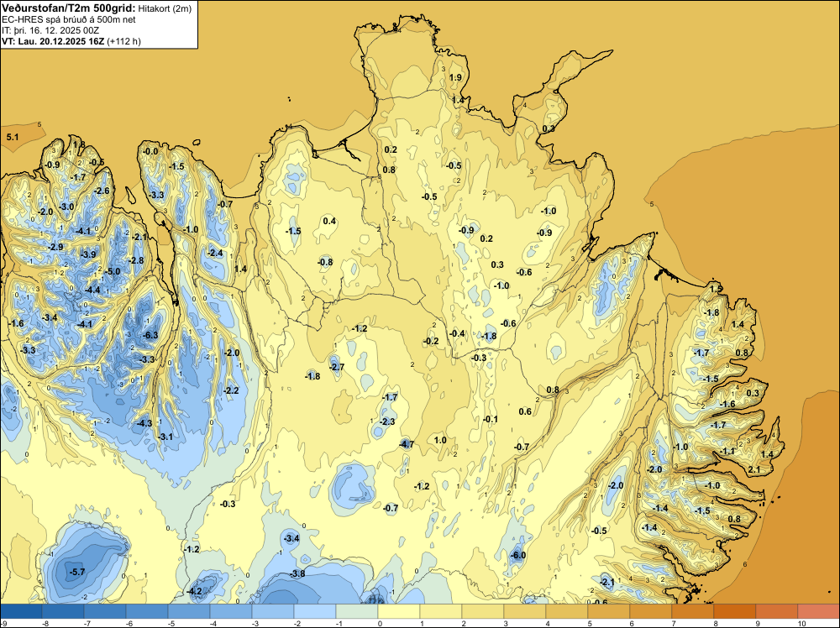Click the legend tick label '-5'

[x=171, y=623]
